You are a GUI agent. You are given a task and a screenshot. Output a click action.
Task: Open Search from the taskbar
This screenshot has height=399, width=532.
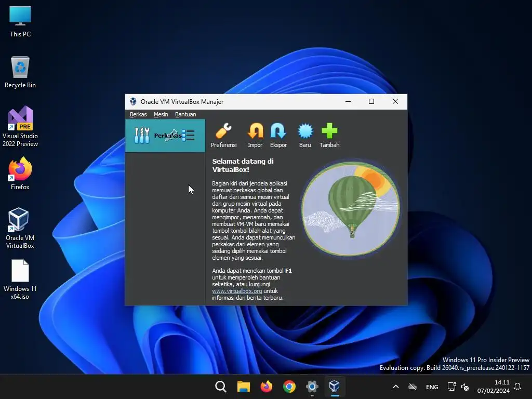220,387
